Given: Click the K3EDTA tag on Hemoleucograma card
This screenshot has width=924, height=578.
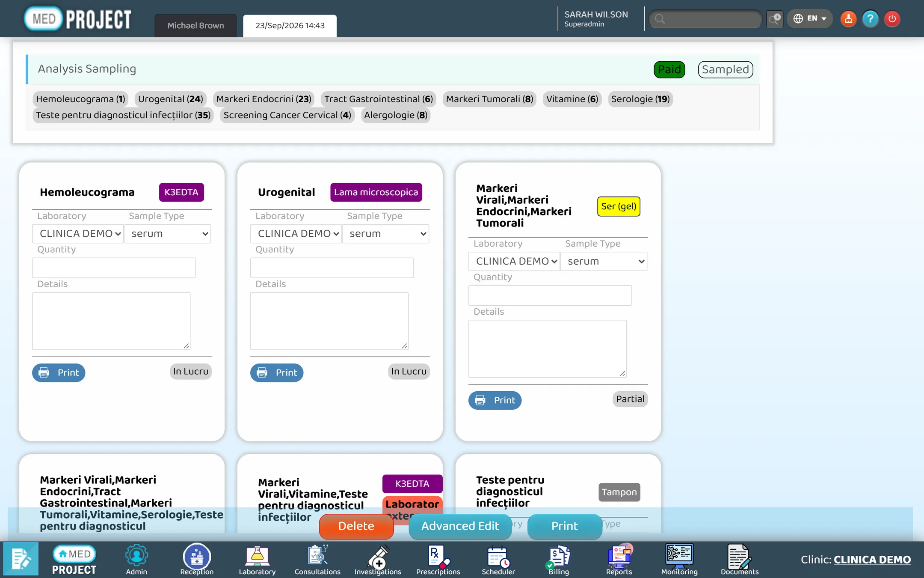Looking at the screenshot, I should click(181, 192).
